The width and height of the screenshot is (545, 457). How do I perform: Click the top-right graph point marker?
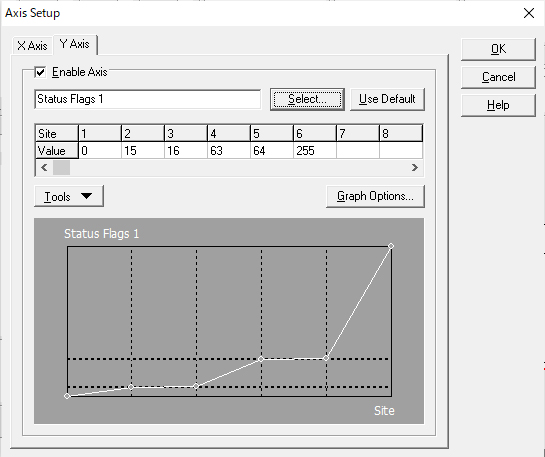pos(391,246)
